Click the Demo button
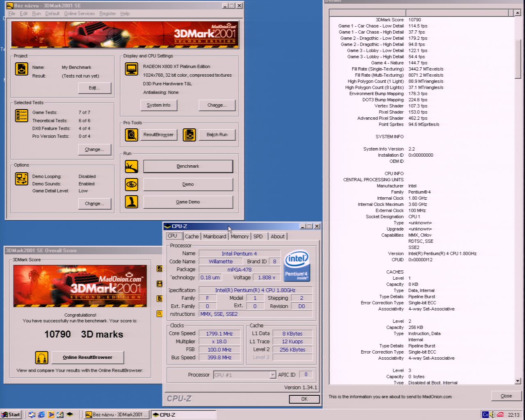 click(x=188, y=184)
